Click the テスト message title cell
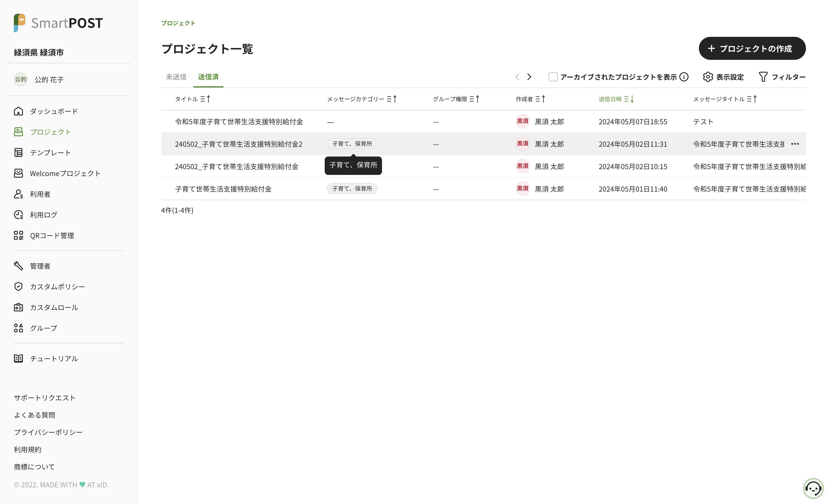This screenshot has height=504, width=829. pos(703,122)
